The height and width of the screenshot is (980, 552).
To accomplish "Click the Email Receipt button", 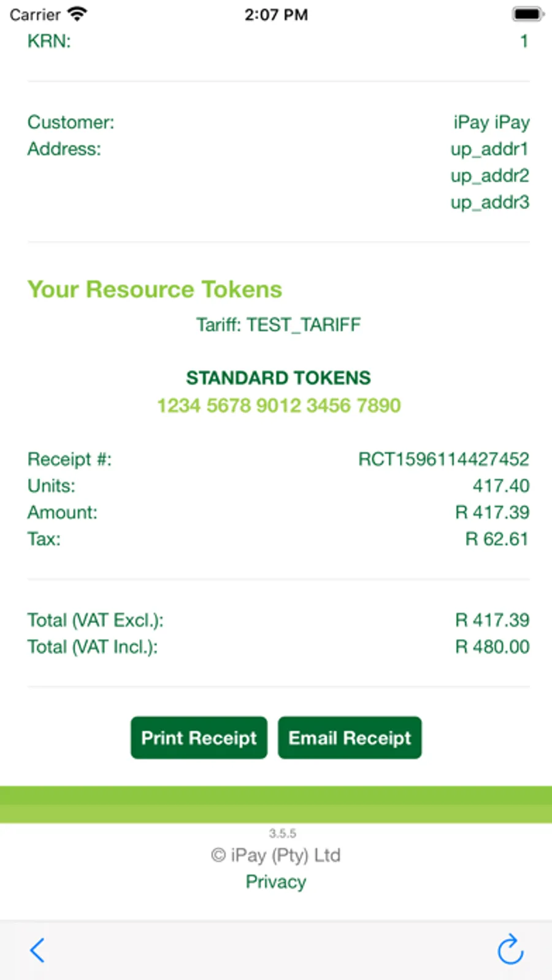I will (350, 738).
